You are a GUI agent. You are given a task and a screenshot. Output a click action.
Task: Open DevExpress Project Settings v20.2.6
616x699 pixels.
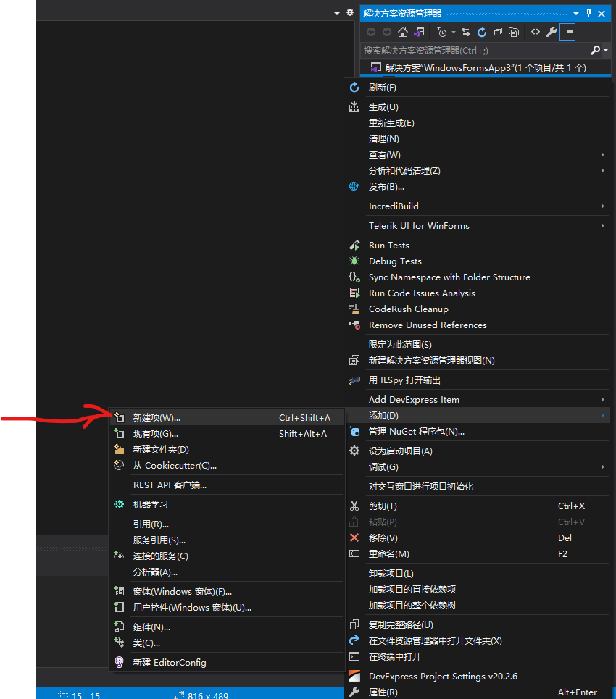(478, 677)
